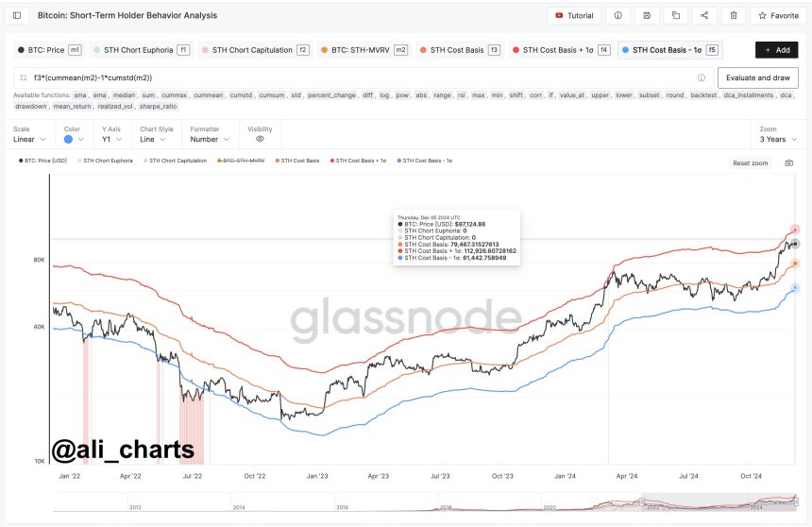Open the chart info icon
812x527 pixels.
click(x=617, y=16)
